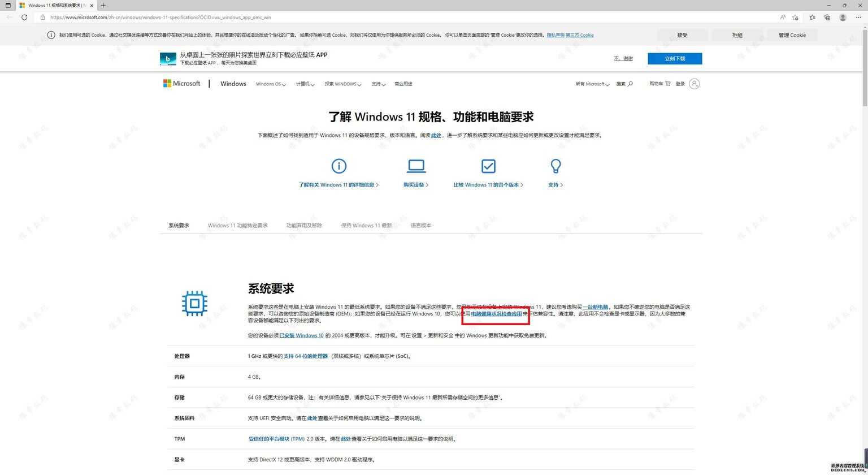The image size is (868, 475).
Task: Open the Collections icon
Action: (x=827, y=18)
